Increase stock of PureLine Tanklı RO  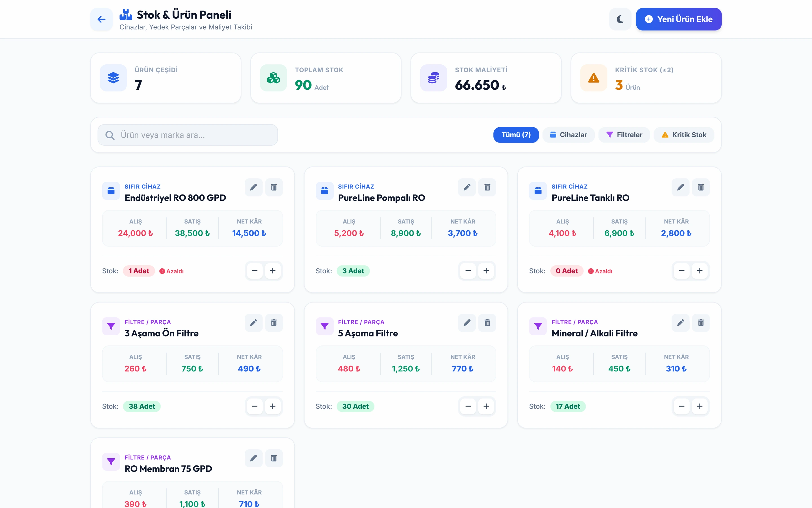[700, 271]
